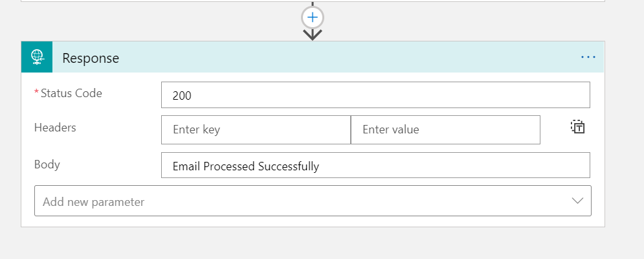Click the red required asterisk
The image size is (644, 259).
click(36, 93)
